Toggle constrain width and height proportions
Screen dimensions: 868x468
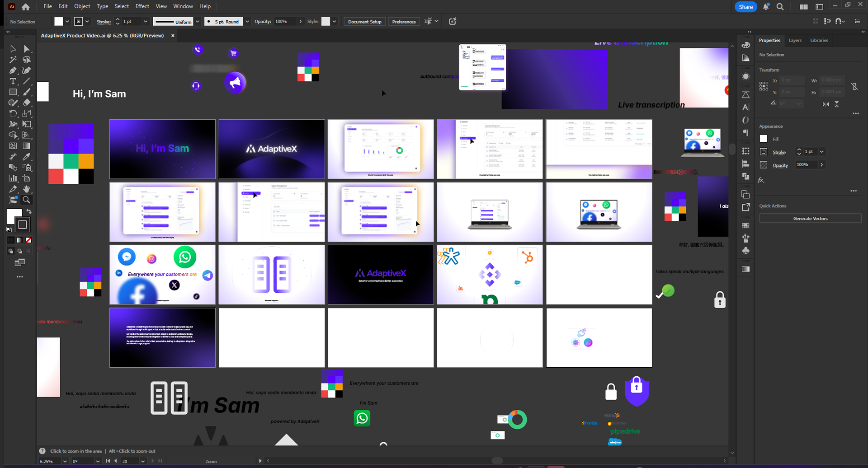[x=854, y=86]
